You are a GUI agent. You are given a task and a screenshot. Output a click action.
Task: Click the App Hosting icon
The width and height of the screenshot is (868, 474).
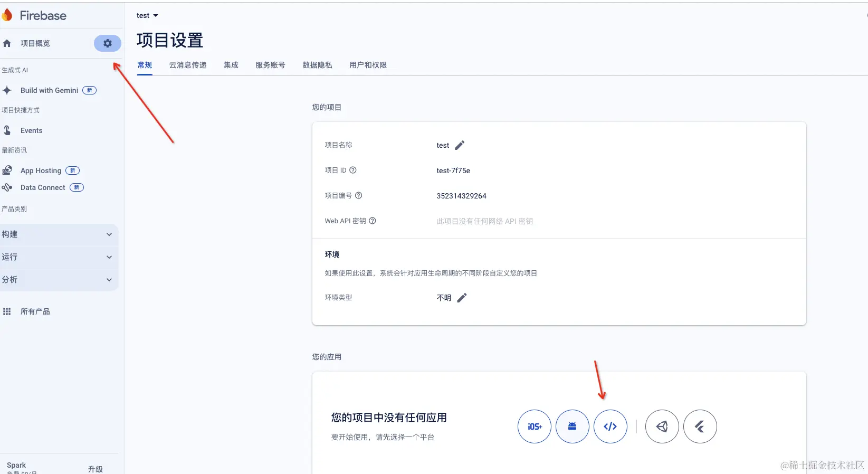click(x=7, y=170)
